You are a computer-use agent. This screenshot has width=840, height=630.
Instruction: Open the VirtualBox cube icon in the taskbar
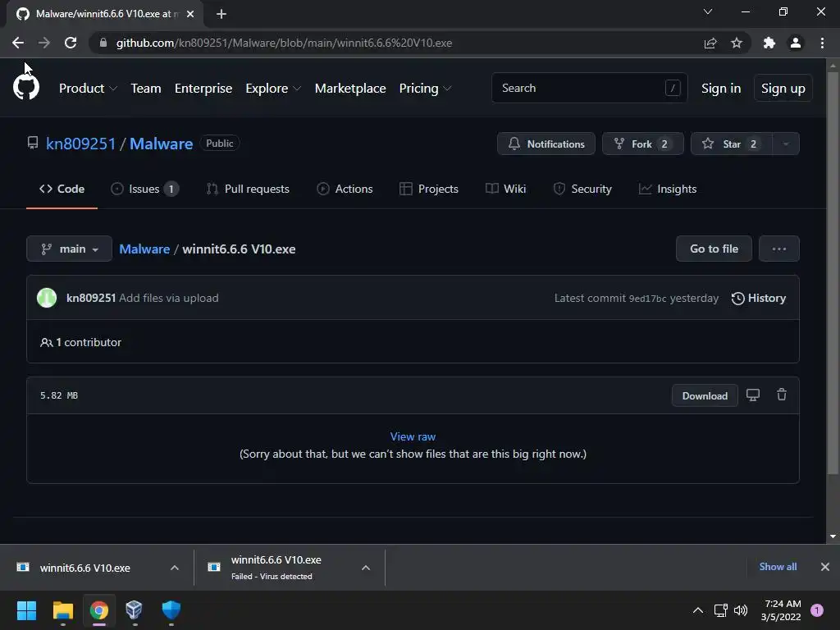(134, 610)
